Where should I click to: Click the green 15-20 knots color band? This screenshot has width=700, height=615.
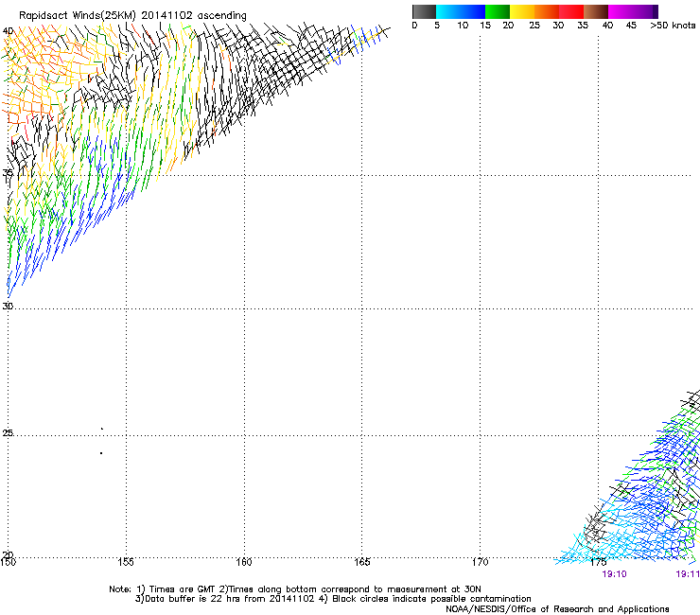click(x=498, y=11)
